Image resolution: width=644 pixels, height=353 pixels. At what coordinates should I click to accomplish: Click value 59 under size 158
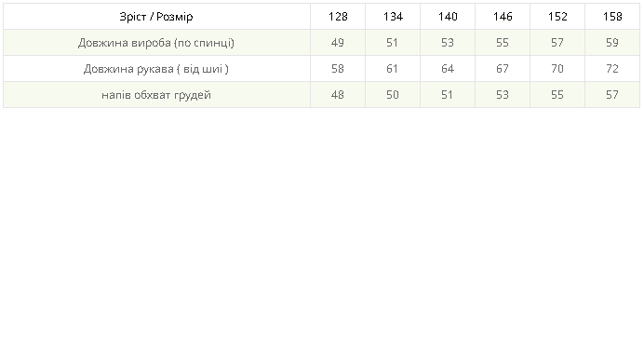click(x=612, y=43)
